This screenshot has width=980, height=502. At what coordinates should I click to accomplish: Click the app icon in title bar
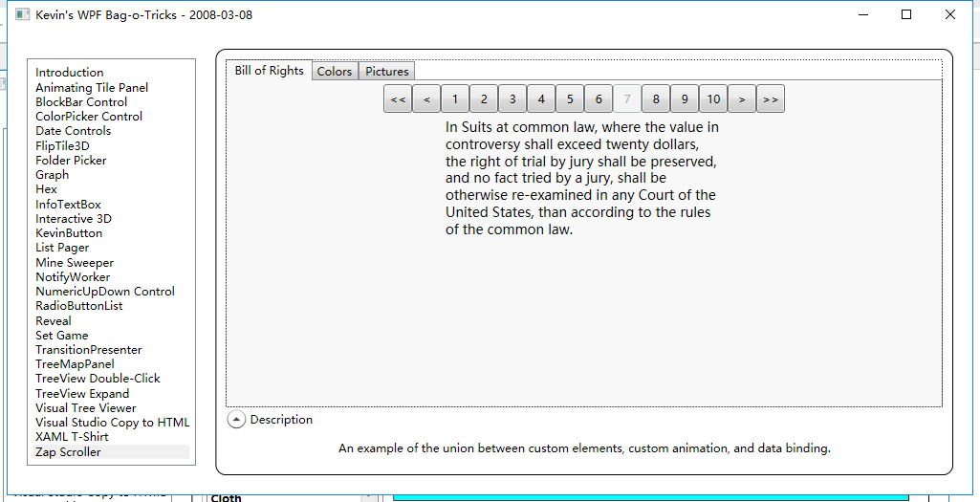(22, 15)
